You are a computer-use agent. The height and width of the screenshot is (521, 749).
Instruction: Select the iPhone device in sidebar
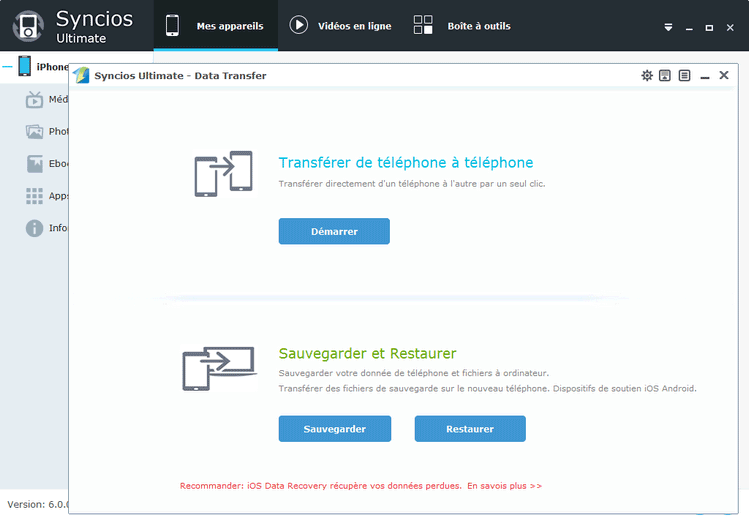(x=43, y=66)
